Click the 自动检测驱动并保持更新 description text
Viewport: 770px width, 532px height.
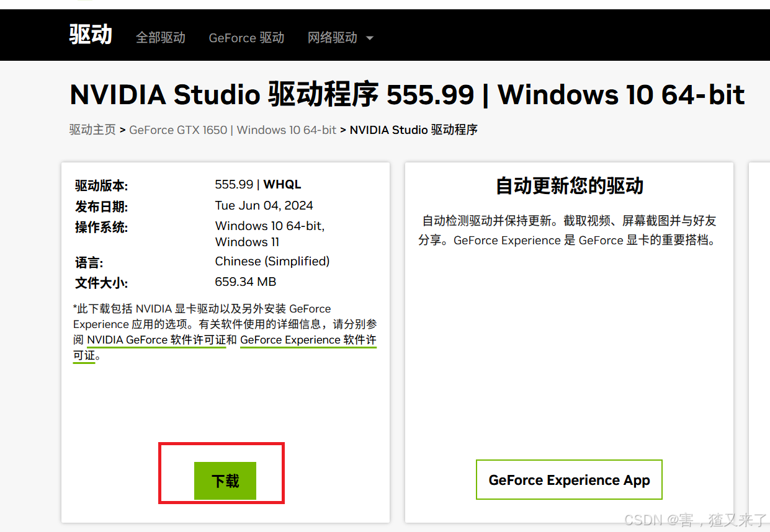click(x=567, y=230)
